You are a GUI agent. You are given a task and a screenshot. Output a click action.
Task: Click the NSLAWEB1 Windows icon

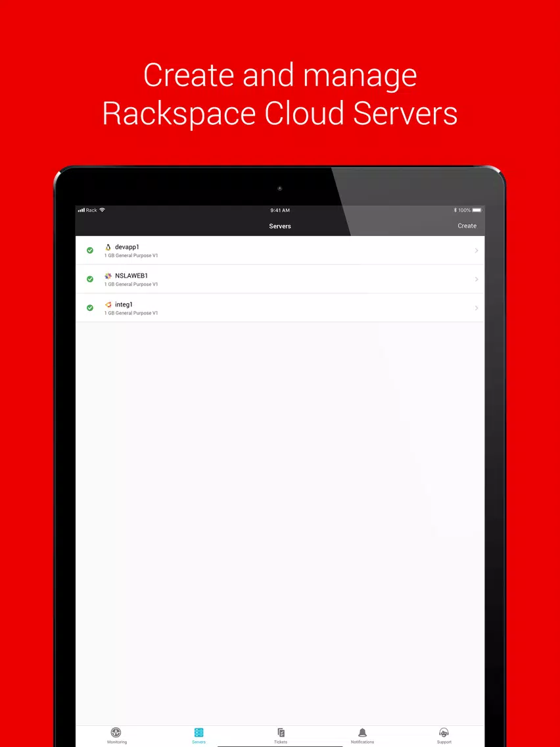[x=108, y=276]
